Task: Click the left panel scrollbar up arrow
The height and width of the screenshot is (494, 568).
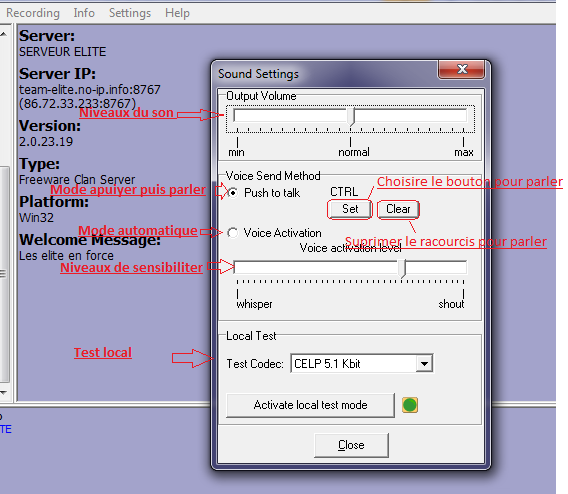Action: coord(4,34)
